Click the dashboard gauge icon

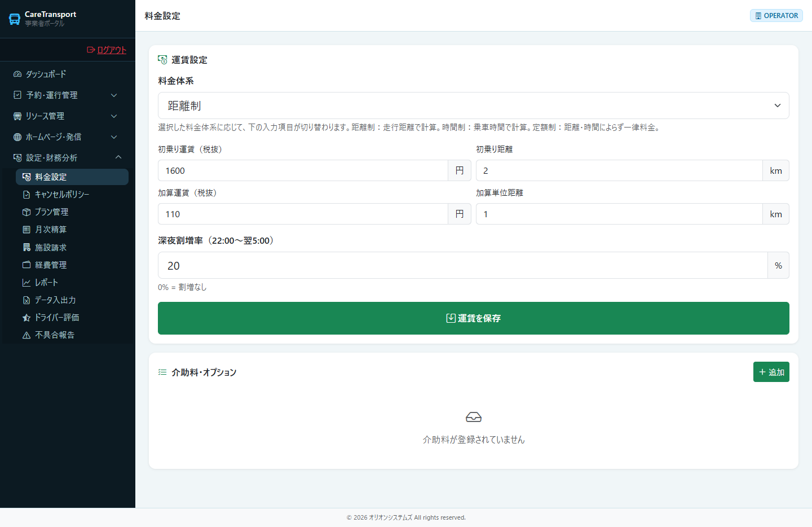click(x=17, y=74)
